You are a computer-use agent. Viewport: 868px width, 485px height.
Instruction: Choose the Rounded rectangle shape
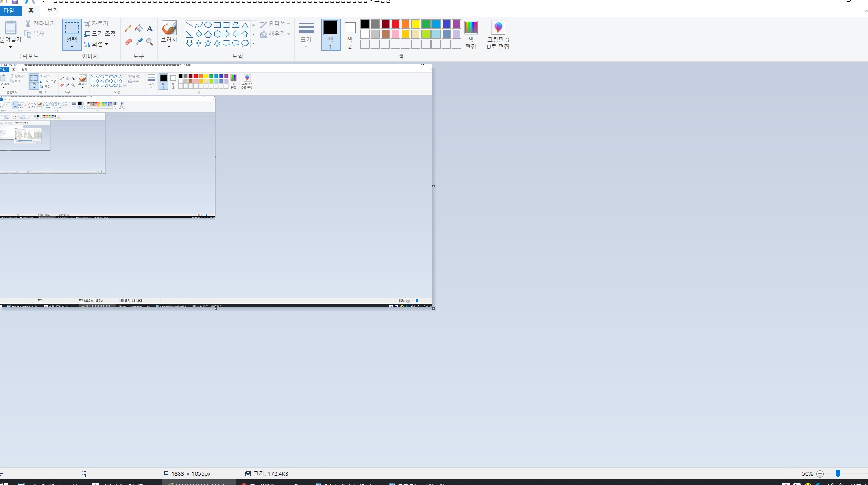[x=226, y=25]
